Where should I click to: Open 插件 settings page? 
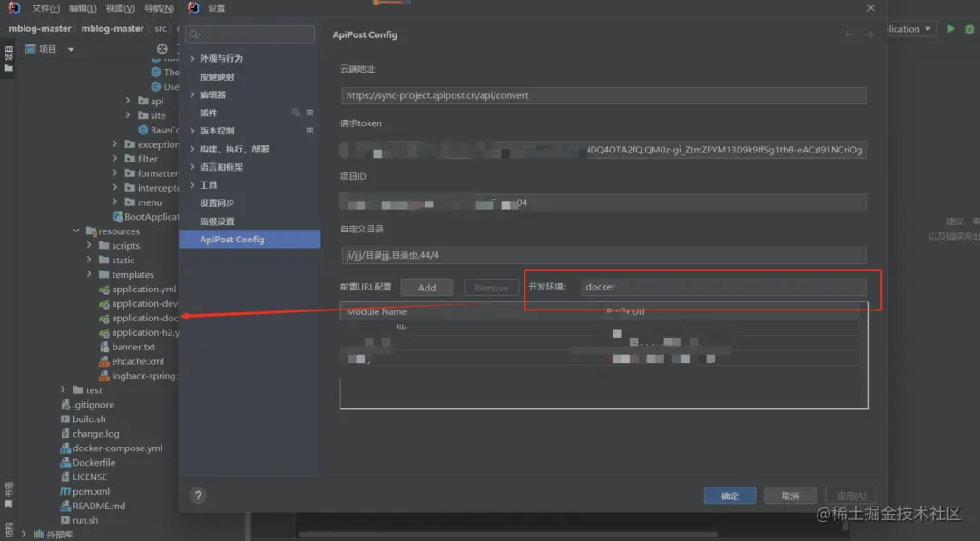(208, 113)
